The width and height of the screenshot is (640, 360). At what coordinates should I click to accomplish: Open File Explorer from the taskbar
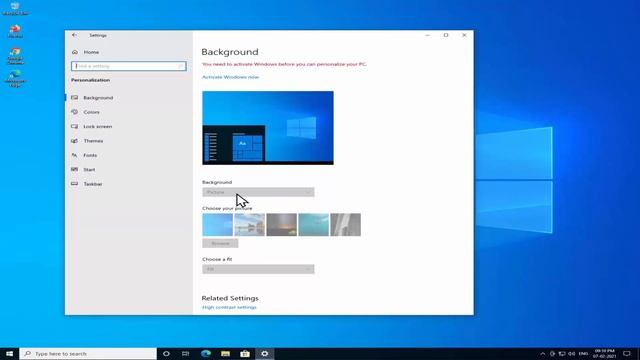225,354
